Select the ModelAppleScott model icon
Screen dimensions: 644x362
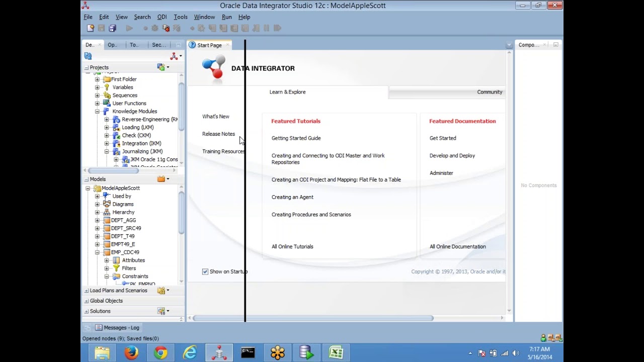97,189
